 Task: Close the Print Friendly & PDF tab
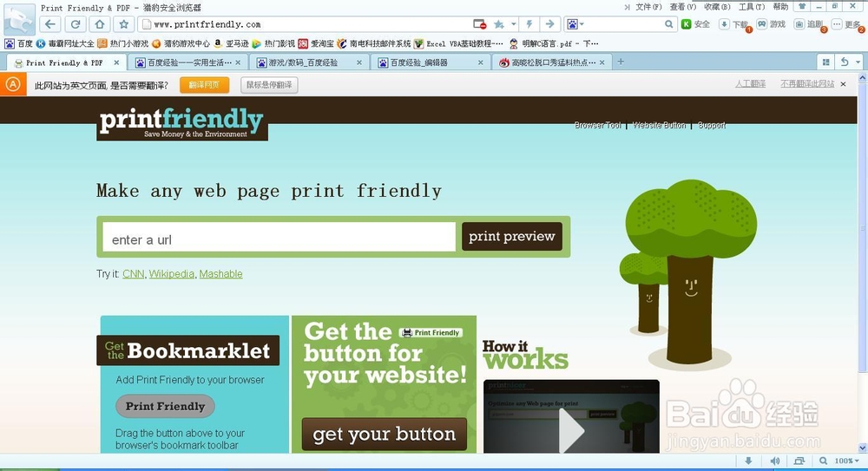coord(116,62)
